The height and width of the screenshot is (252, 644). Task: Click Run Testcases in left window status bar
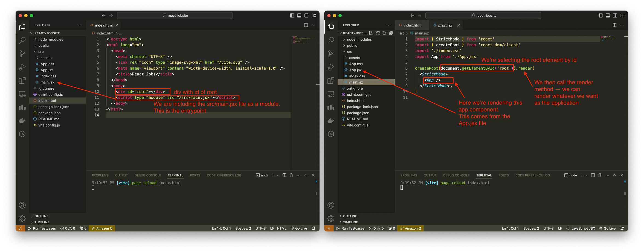[42, 228]
